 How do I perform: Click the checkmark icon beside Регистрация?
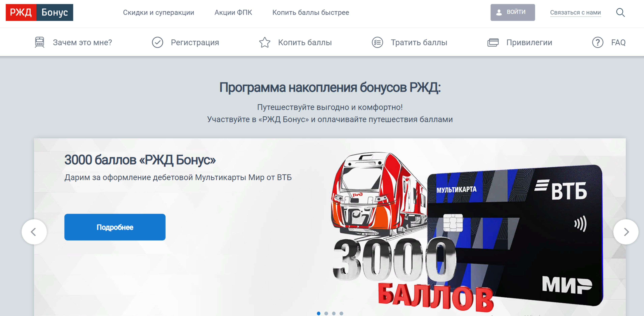click(157, 42)
